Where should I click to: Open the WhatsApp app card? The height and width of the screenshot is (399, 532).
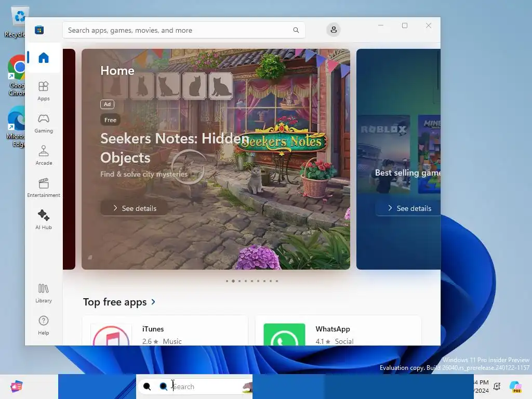tap(338, 331)
